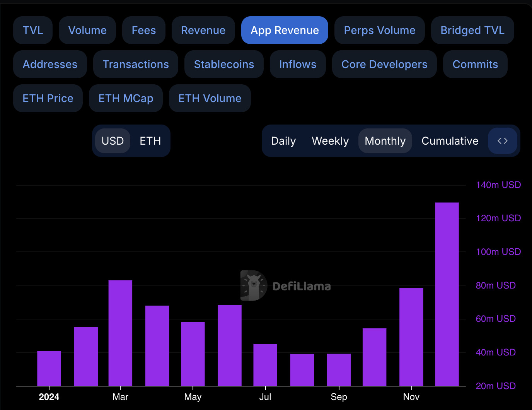Select Daily interval

283,141
